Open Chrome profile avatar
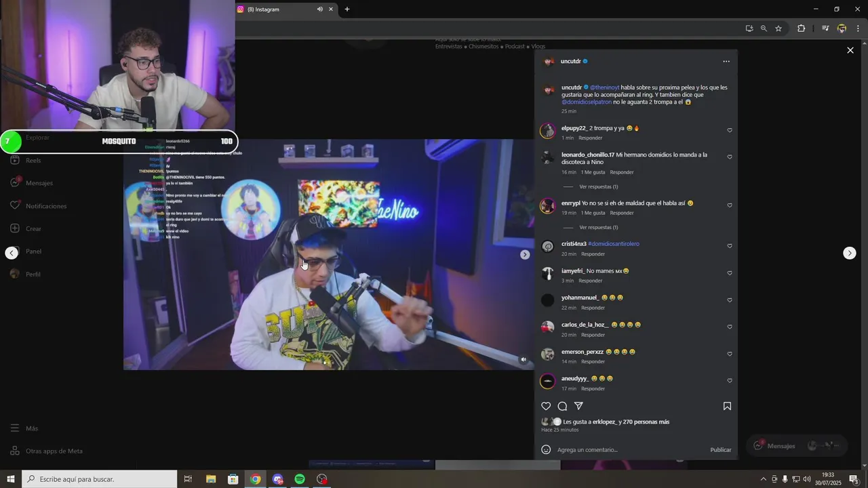 (842, 28)
